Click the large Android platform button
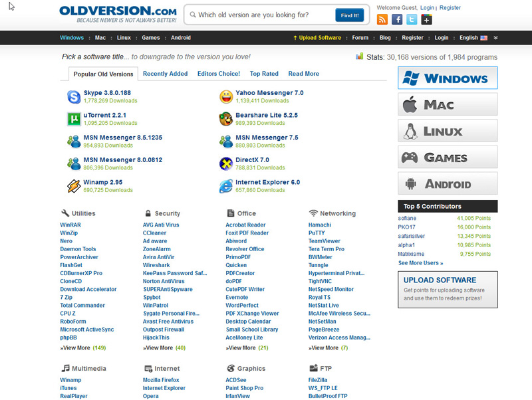The image size is (532, 400). pos(448,183)
